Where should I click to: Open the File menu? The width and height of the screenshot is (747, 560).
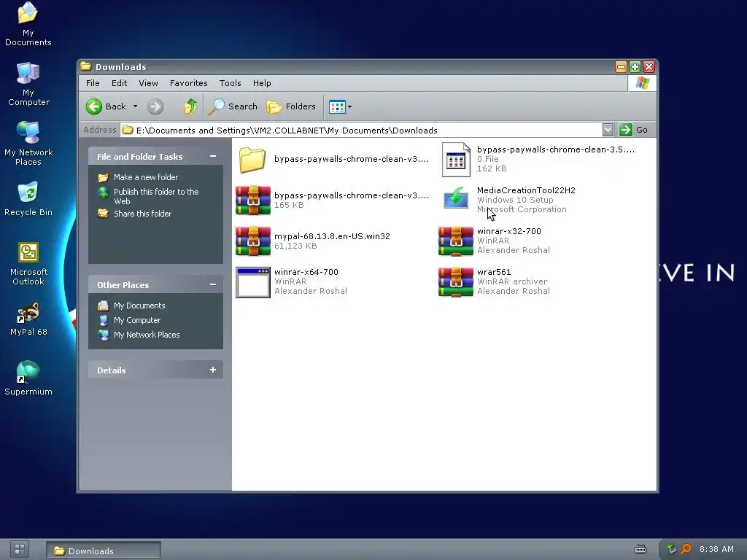tap(93, 83)
